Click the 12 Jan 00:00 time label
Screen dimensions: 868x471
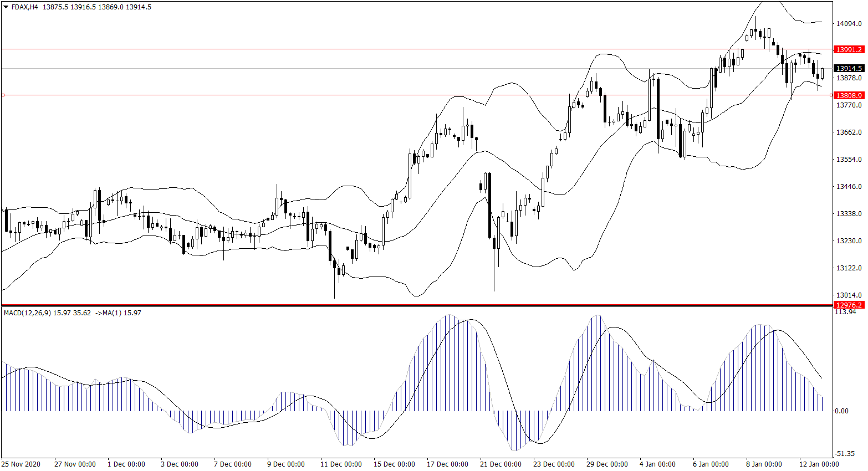tap(819, 464)
